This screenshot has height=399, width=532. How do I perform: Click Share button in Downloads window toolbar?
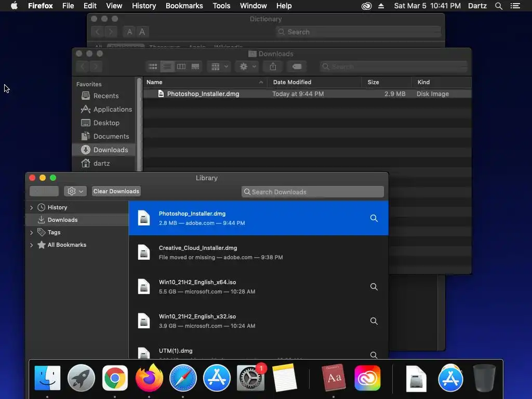[273, 66]
